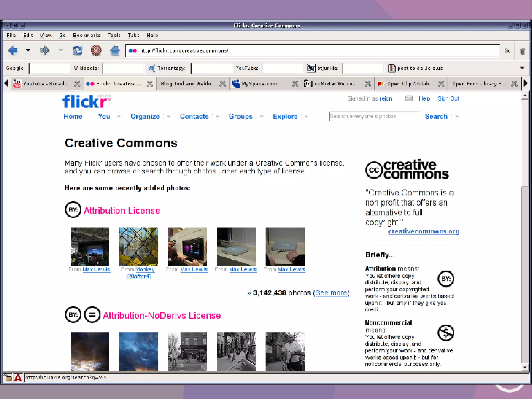
Task: Click the Forward arrow in the browser toolbar
Action: tap(45, 50)
